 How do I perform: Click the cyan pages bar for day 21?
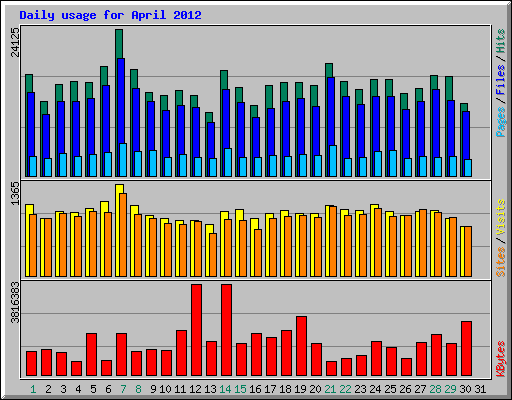coord(333,161)
